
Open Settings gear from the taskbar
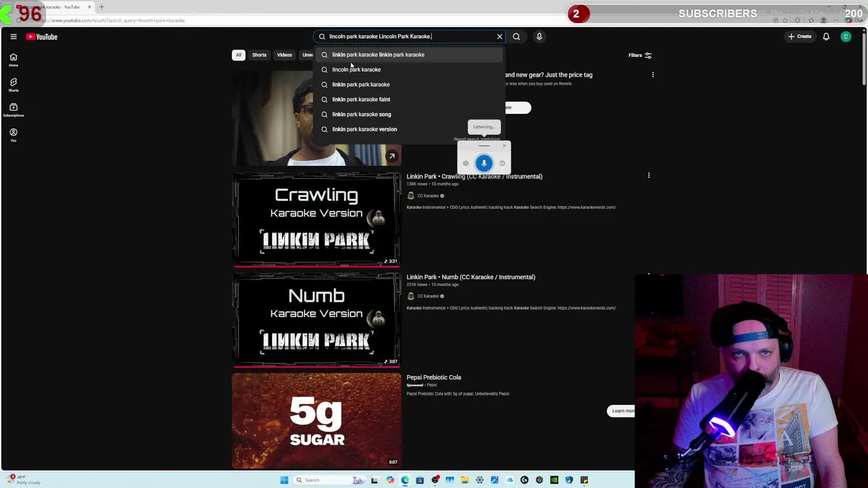coord(479,480)
